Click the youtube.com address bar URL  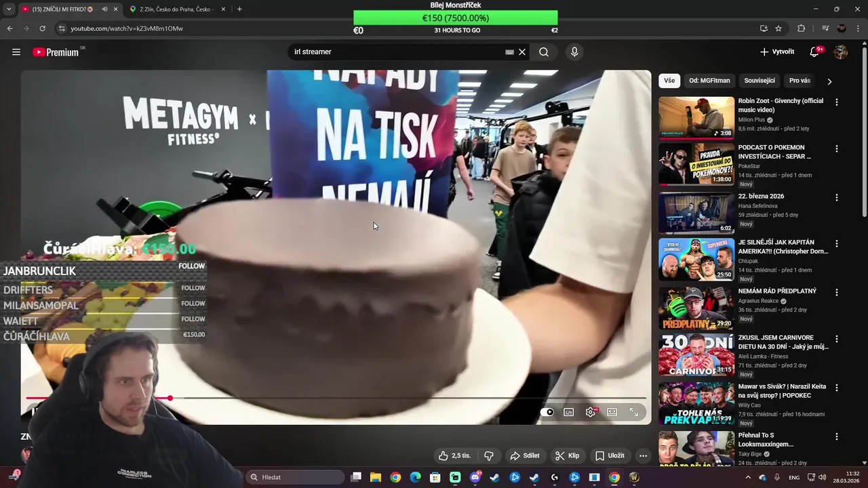pyautogui.click(x=127, y=28)
